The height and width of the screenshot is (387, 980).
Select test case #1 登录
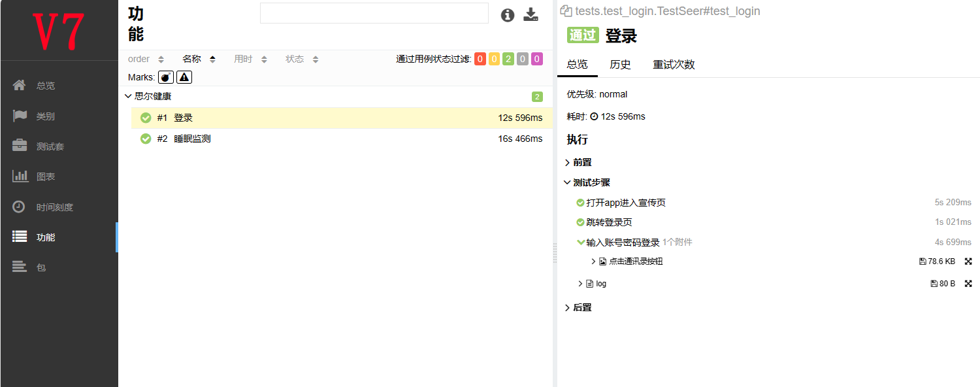click(342, 118)
